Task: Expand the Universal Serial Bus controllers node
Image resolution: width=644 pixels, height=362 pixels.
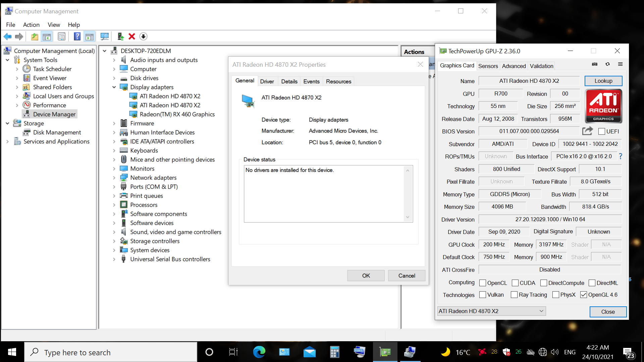Action: coord(114,259)
